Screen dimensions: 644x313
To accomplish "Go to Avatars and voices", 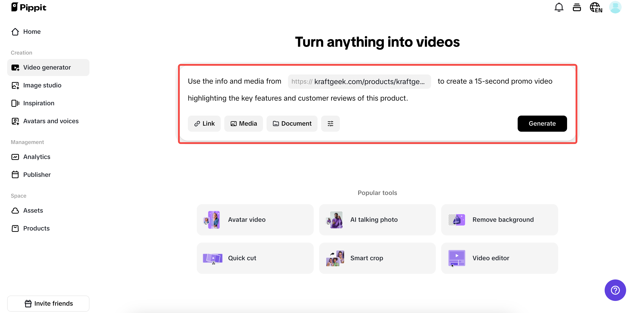I will tap(51, 121).
